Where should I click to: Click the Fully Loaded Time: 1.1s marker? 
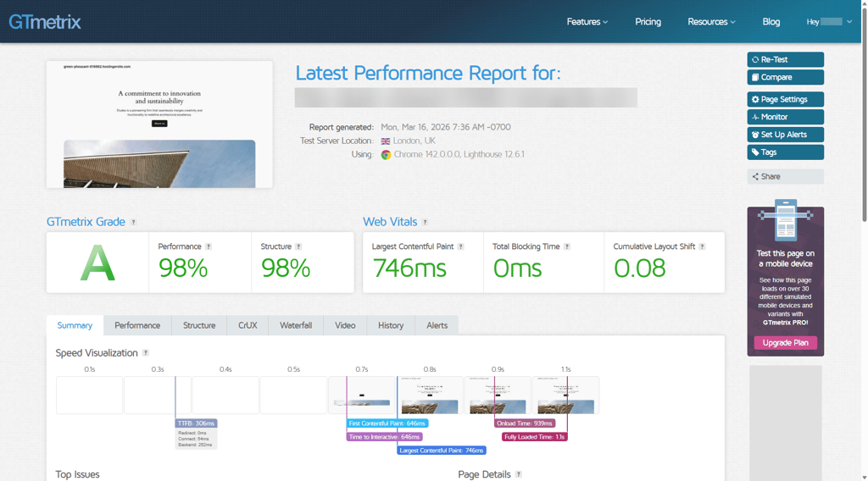[534, 437]
